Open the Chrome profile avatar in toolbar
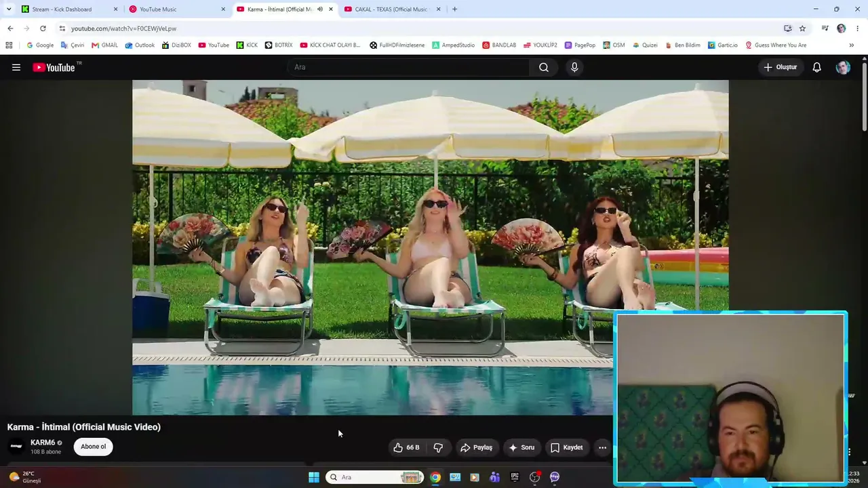The width and height of the screenshot is (868, 488). click(842, 28)
